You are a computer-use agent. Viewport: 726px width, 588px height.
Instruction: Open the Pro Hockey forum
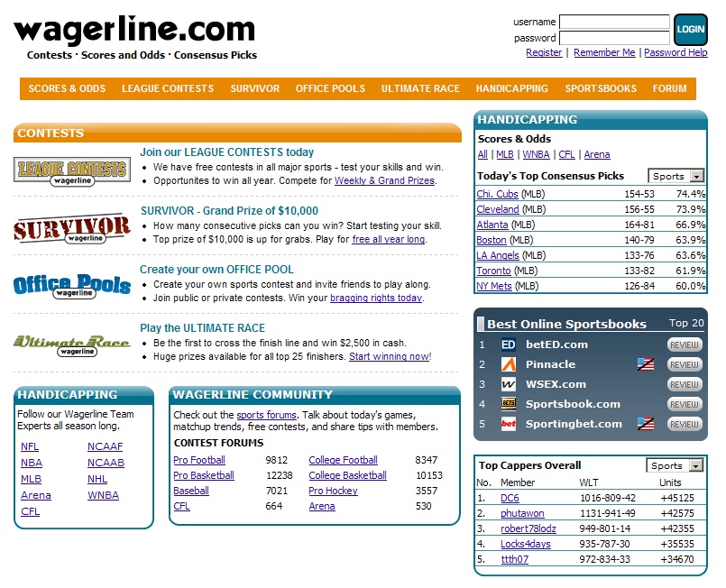click(333, 491)
